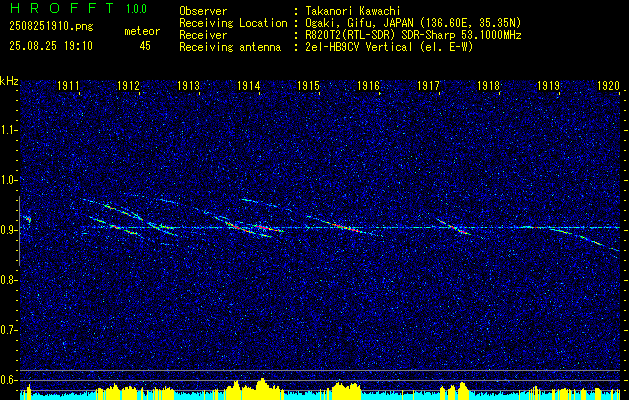The width and height of the screenshot is (629, 400).
Task: Click the meteor label
Action: [142, 31]
